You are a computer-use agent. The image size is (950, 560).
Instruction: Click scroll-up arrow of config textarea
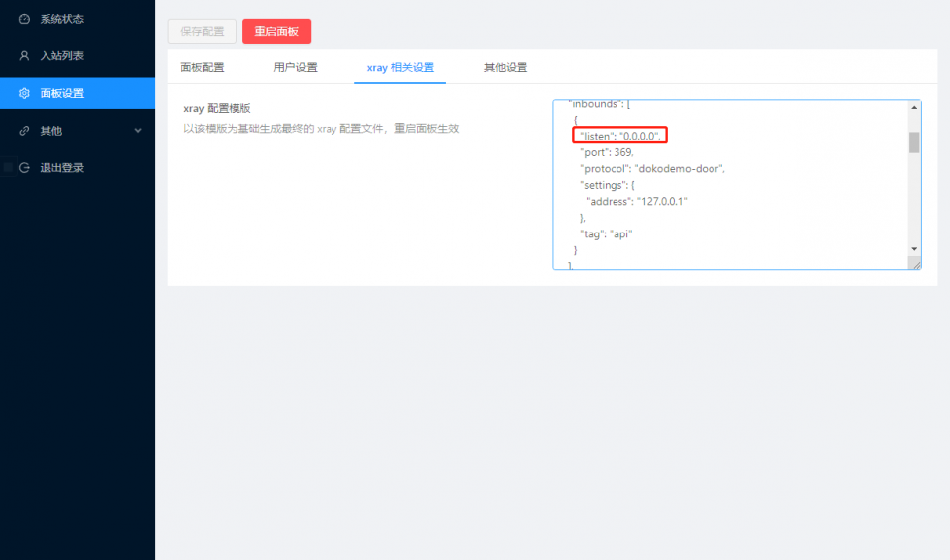click(914, 107)
